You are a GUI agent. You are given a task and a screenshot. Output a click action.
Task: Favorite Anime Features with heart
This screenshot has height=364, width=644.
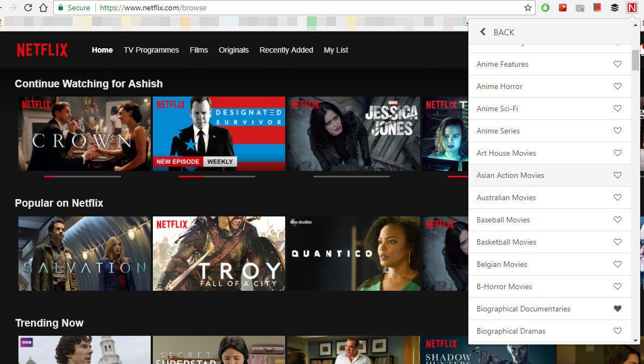[x=617, y=63]
